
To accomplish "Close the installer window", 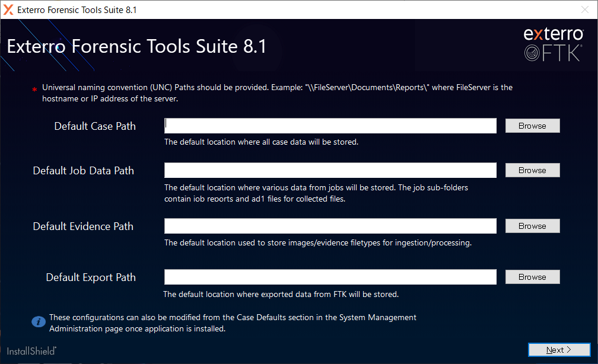I will pos(585,9).
